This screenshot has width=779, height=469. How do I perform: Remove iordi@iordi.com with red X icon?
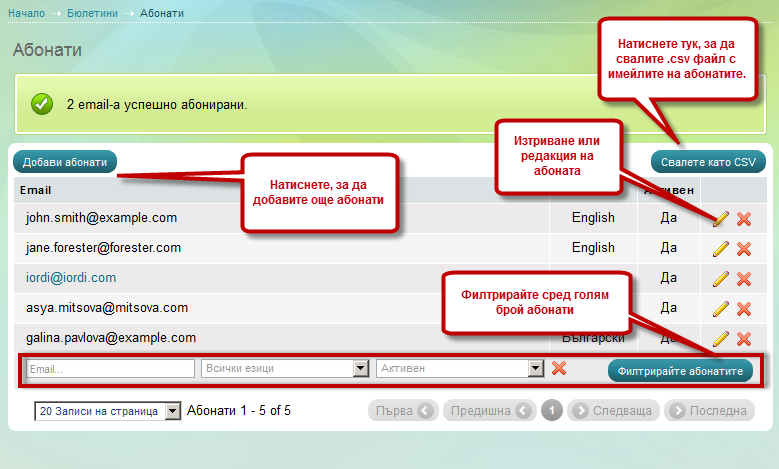744,279
